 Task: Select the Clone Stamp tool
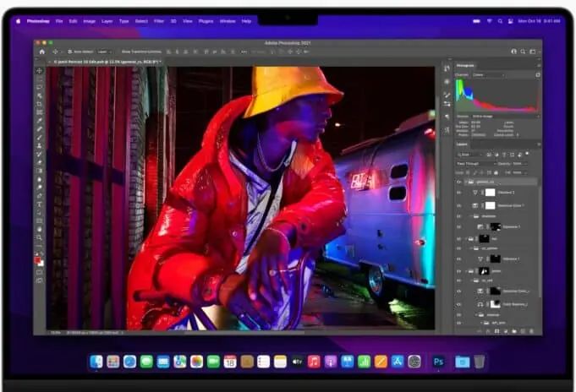click(39, 145)
